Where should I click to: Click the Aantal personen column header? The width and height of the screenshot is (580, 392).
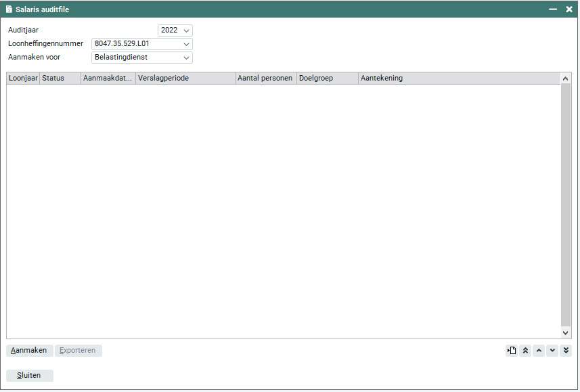tap(265, 79)
